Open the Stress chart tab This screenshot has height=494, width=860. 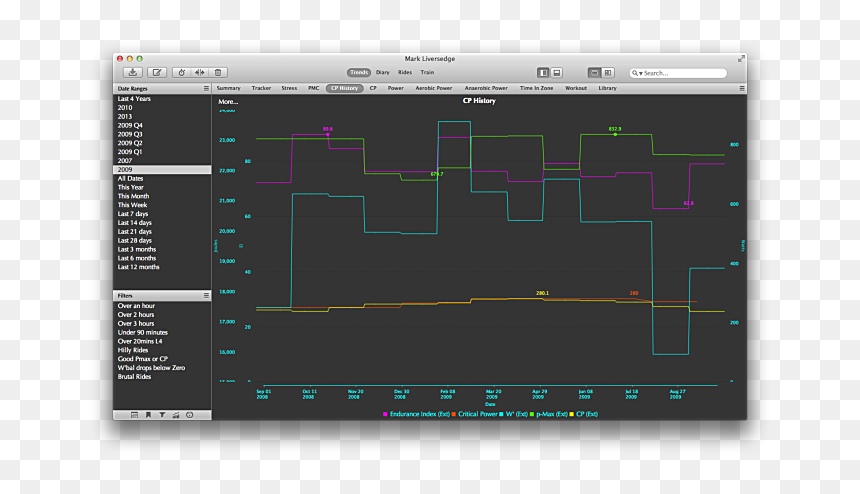point(289,88)
